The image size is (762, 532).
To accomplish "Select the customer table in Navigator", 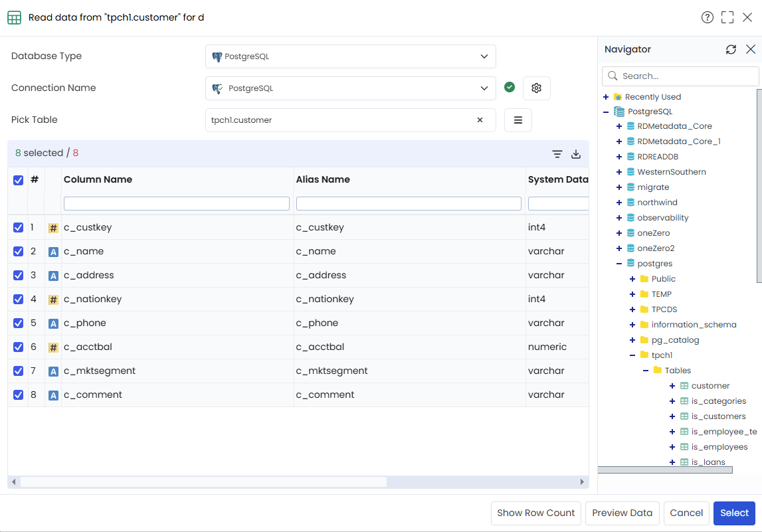I will [710, 386].
